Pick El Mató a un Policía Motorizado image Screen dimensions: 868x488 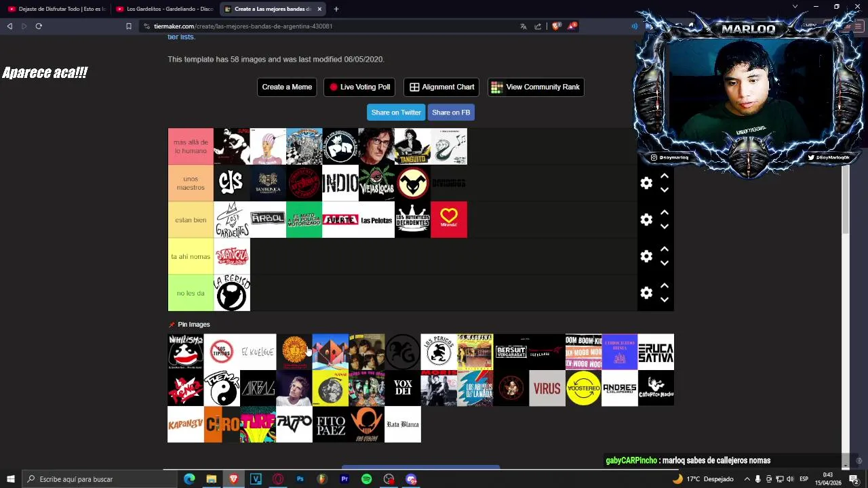[x=304, y=220]
